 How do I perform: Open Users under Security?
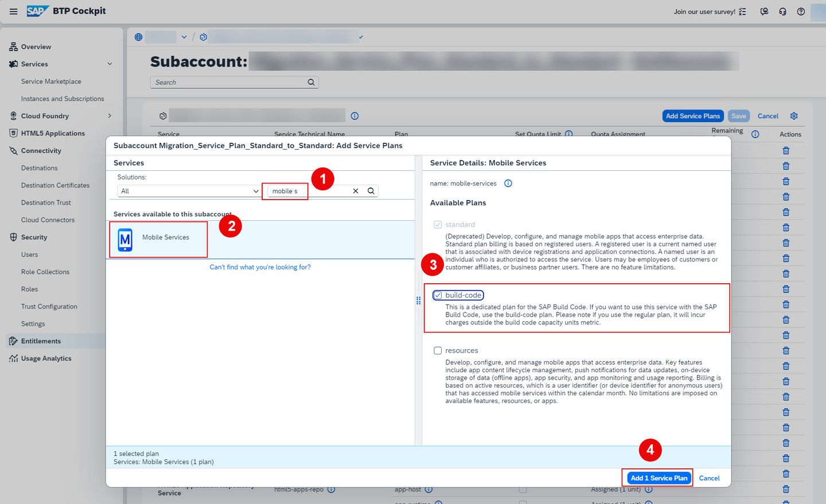pyautogui.click(x=29, y=255)
